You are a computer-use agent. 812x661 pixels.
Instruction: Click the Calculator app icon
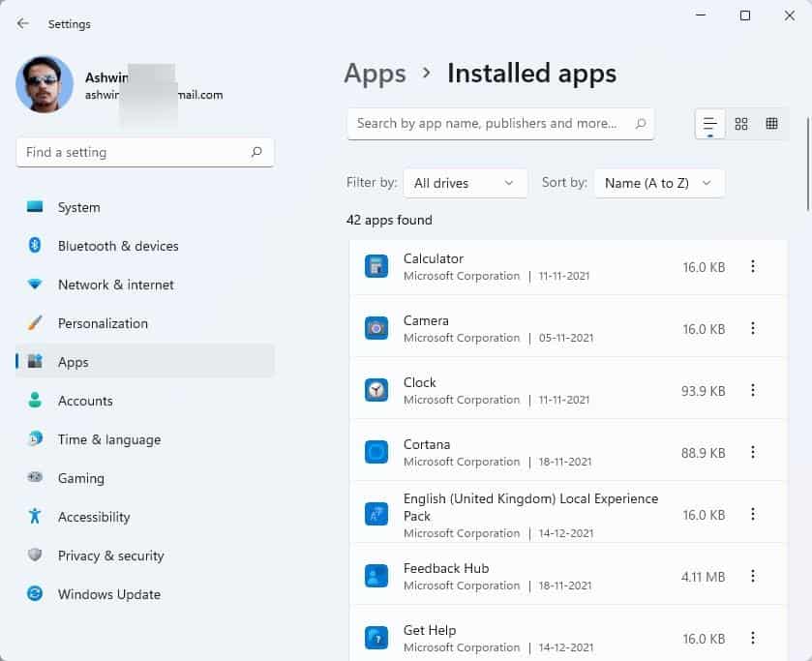[x=376, y=267]
